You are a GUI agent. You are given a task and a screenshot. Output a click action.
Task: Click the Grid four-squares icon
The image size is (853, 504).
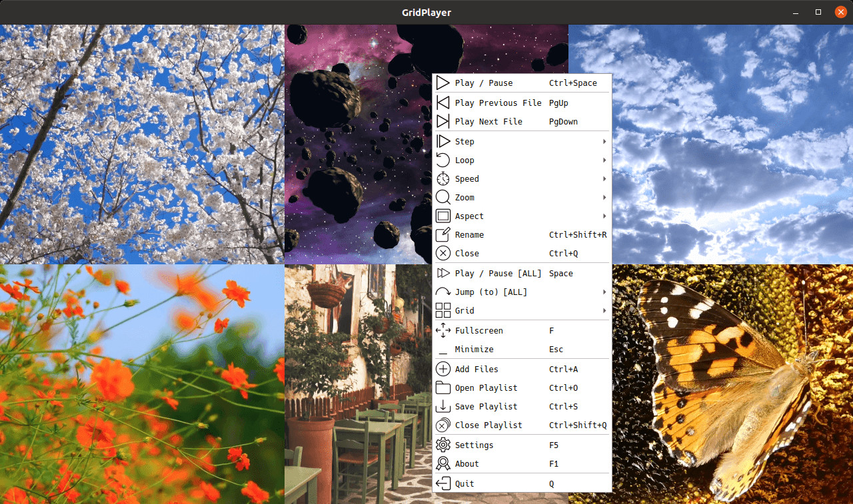(443, 310)
